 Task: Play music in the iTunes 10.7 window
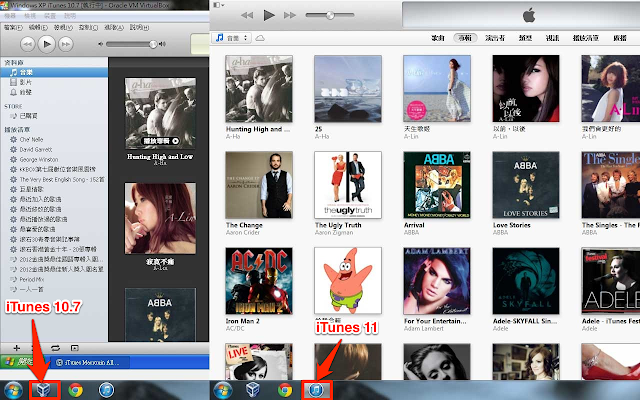click(47, 44)
